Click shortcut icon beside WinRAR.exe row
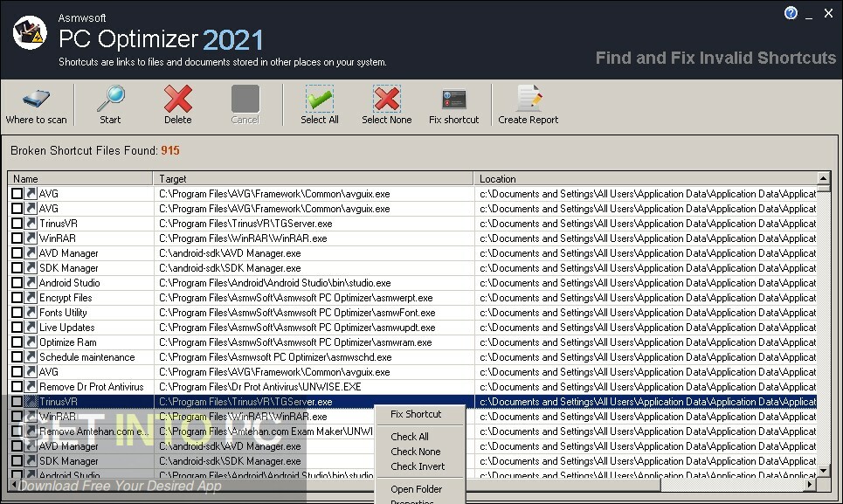Image resolution: width=843 pixels, height=504 pixels. (x=31, y=238)
